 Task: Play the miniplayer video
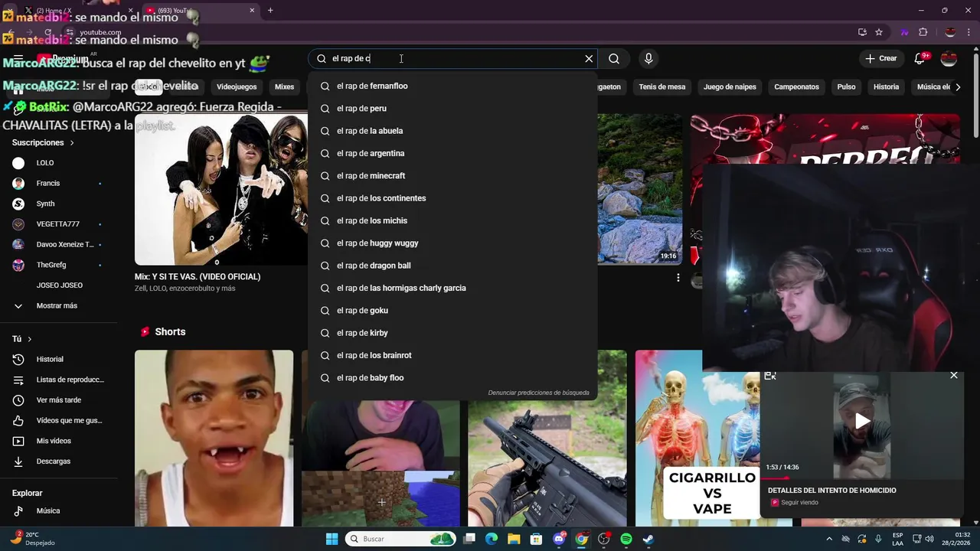[862, 420]
